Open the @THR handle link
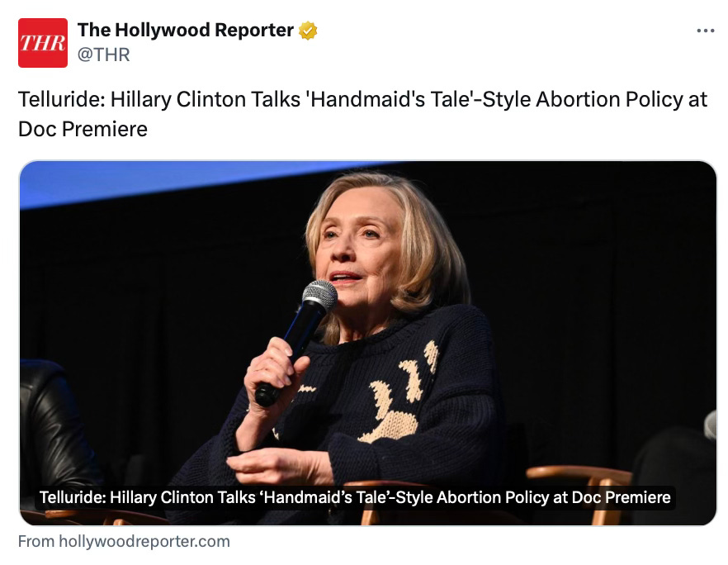This screenshot has height=565, width=728. [103, 55]
